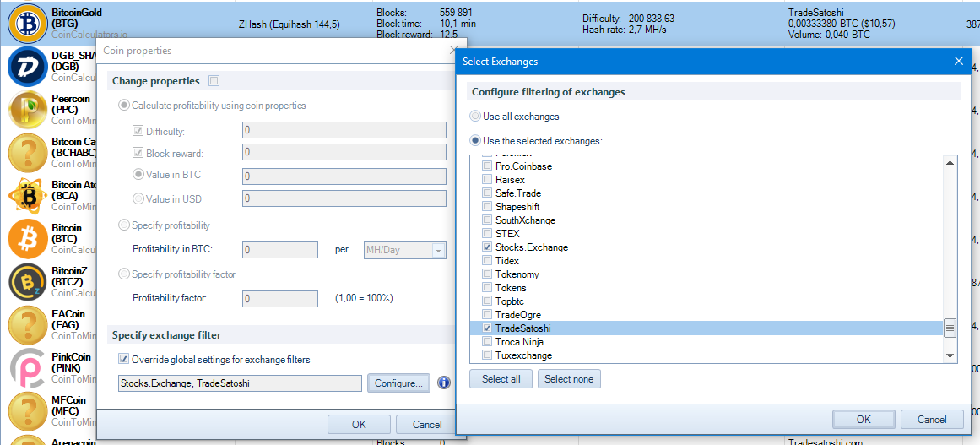Select Calculate profitability using coin properties
980x445 pixels.
pos(124,106)
